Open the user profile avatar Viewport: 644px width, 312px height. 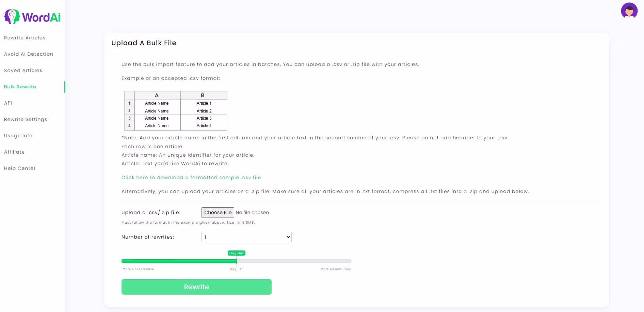tap(629, 11)
